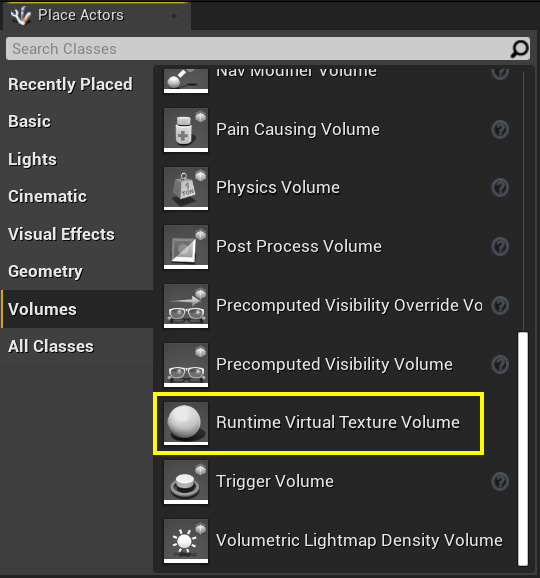Click 'Post Process Volume' label
The image size is (540, 578).
(299, 246)
